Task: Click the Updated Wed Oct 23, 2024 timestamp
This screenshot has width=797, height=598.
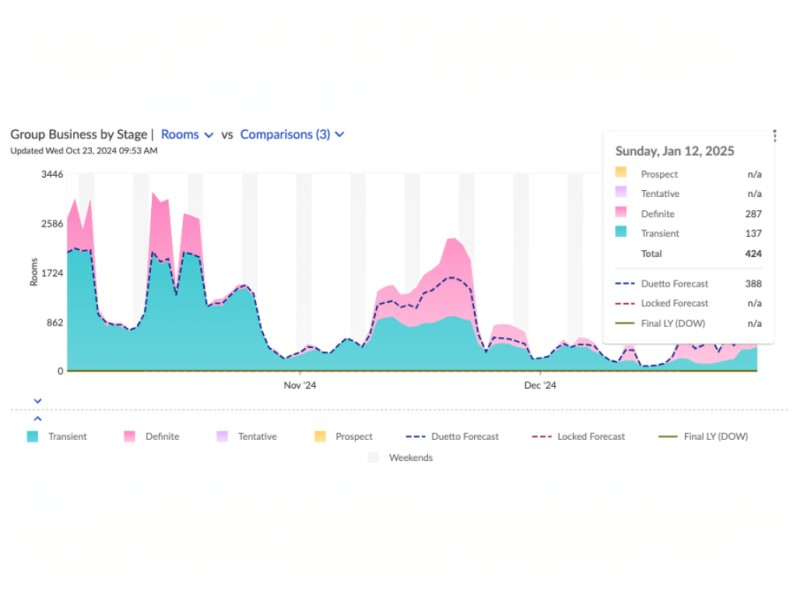Action: [84, 151]
